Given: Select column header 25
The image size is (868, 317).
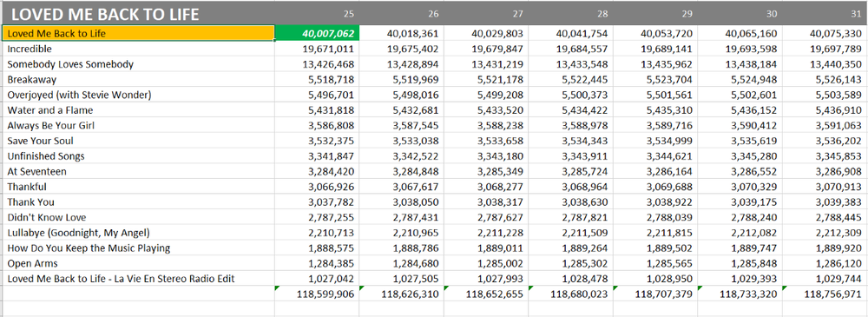Looking at the screenshot, I should [x=317, y=13].
